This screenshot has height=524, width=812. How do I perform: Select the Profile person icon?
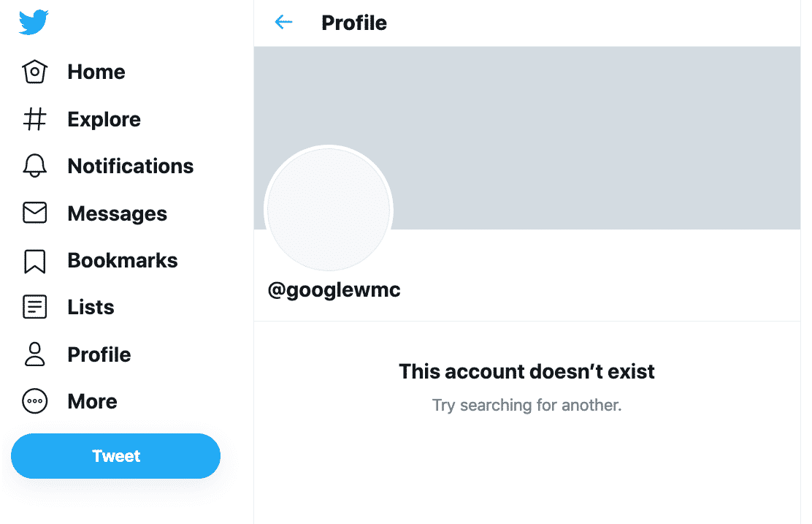click(x=35, y=354)
